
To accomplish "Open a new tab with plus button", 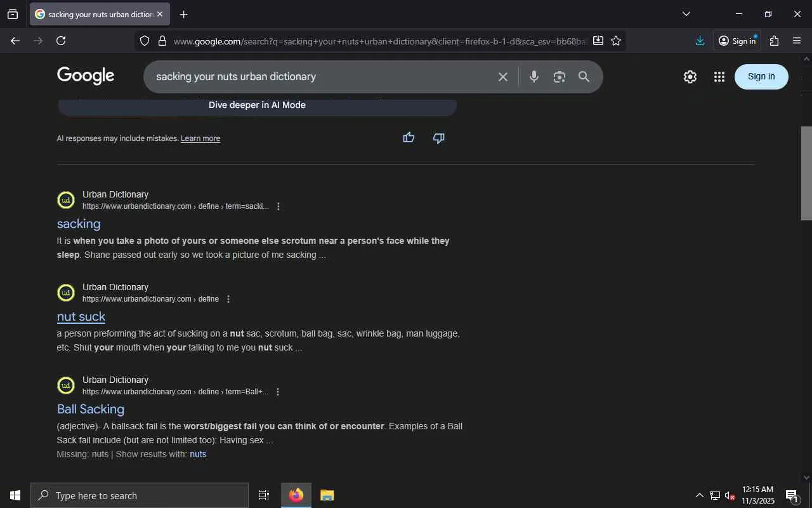I will 183,14.
